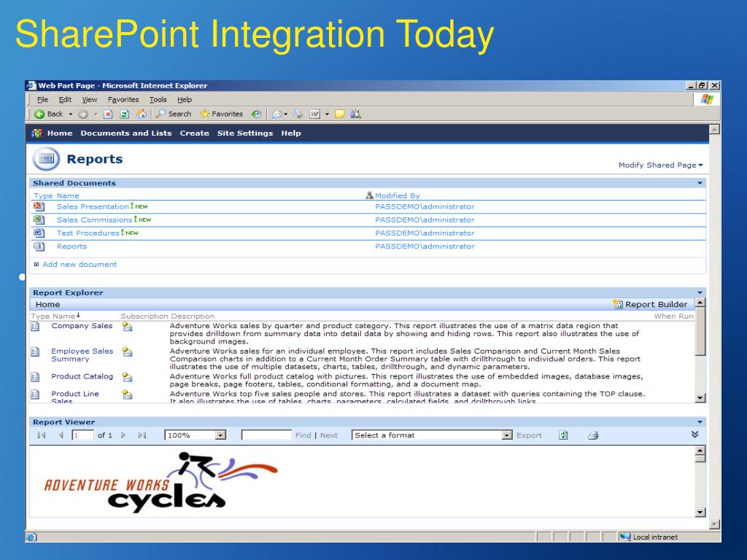Click the Media icon in IE toolbar
The width and height of the screenshot is (747, 560).
[256, 114]
